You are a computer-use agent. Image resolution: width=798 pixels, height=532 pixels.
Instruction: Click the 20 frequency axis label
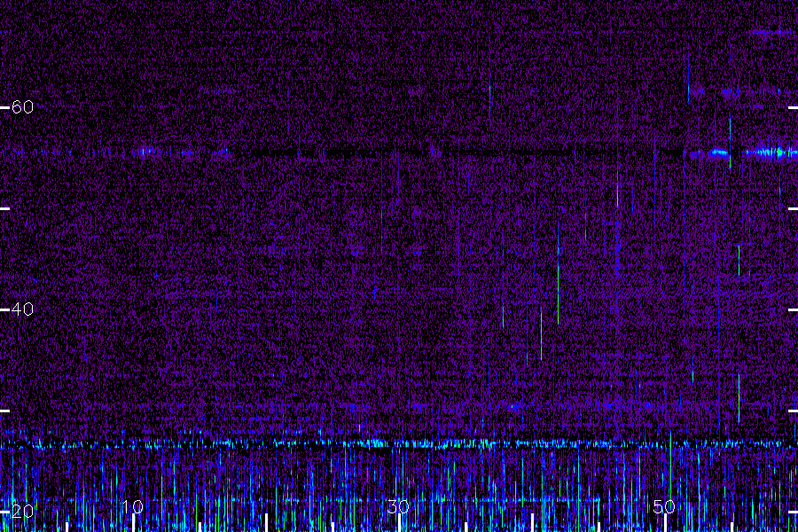coord(22,511)
